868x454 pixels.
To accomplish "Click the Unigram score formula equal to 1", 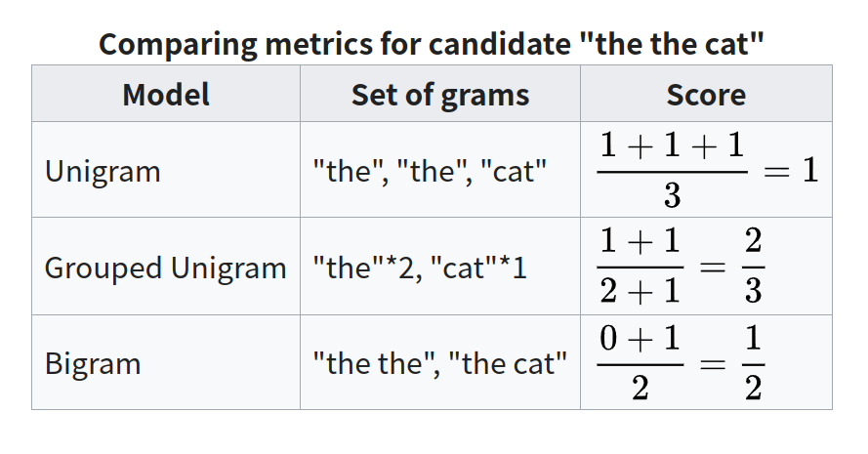I will (708, 171).
